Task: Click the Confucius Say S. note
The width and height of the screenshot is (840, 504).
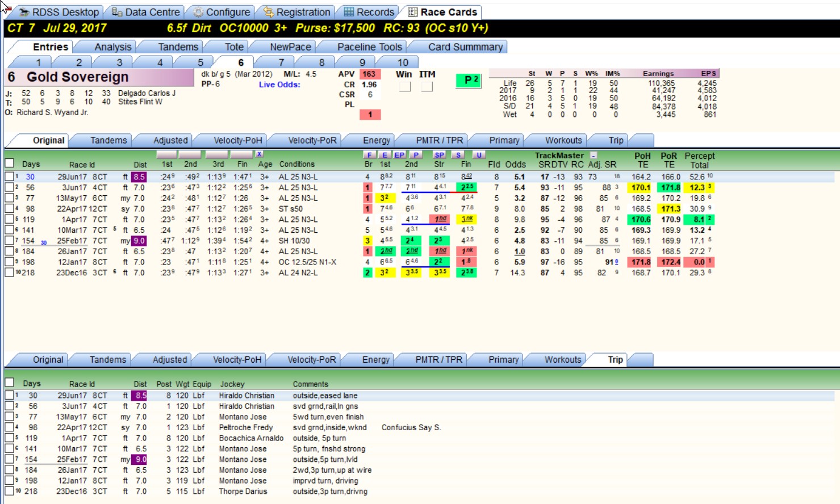Action: [411, 427]
